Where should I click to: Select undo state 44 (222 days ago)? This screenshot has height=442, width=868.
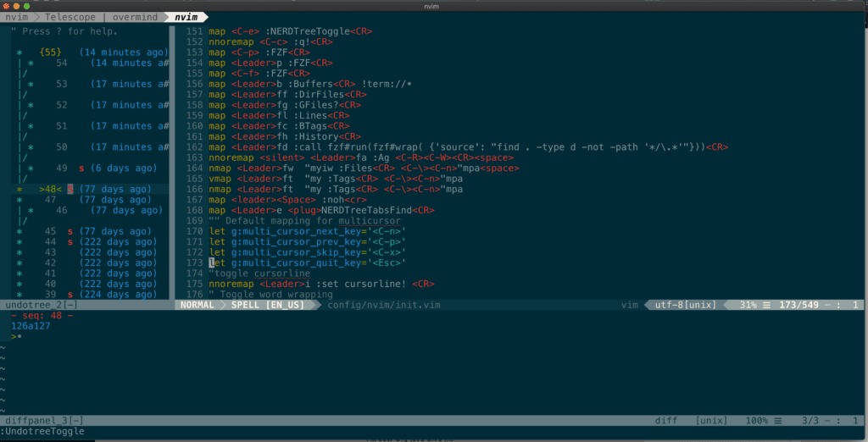coord(50,241)
